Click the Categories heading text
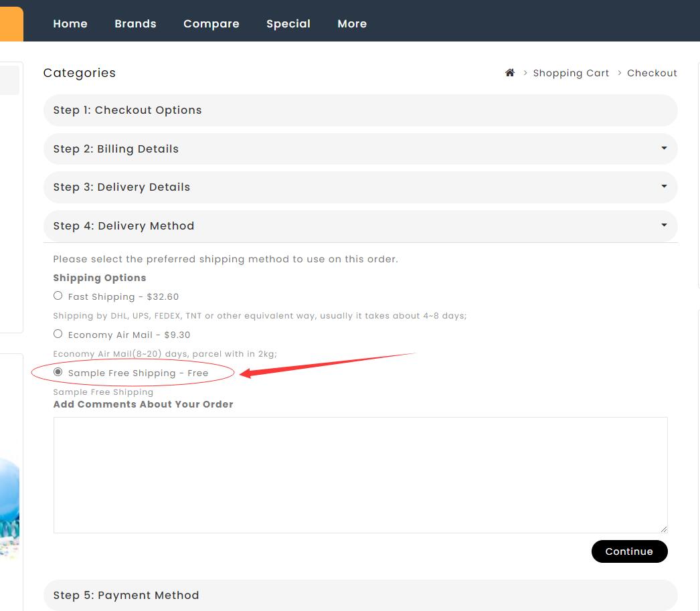The height and width of the screenshot is (611, 700). pyautogui.click(x=80, y=73)
